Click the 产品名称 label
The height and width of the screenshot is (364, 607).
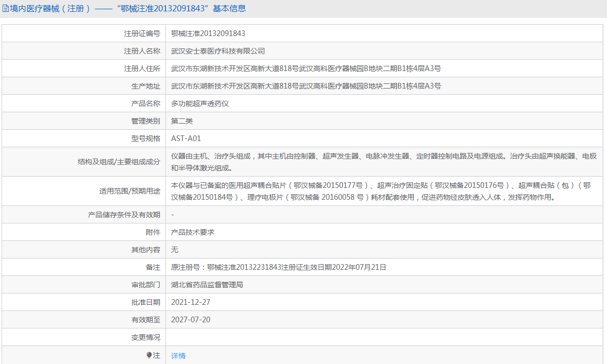pos(145,103)
